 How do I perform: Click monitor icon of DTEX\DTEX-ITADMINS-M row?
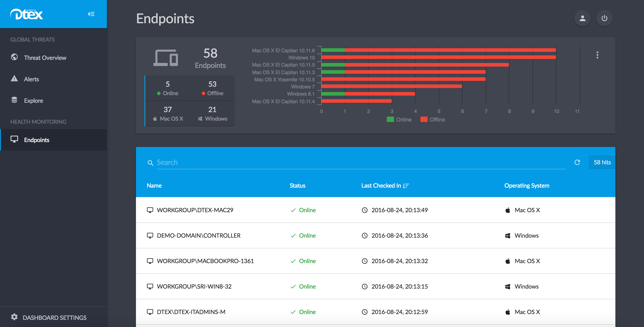150,312
